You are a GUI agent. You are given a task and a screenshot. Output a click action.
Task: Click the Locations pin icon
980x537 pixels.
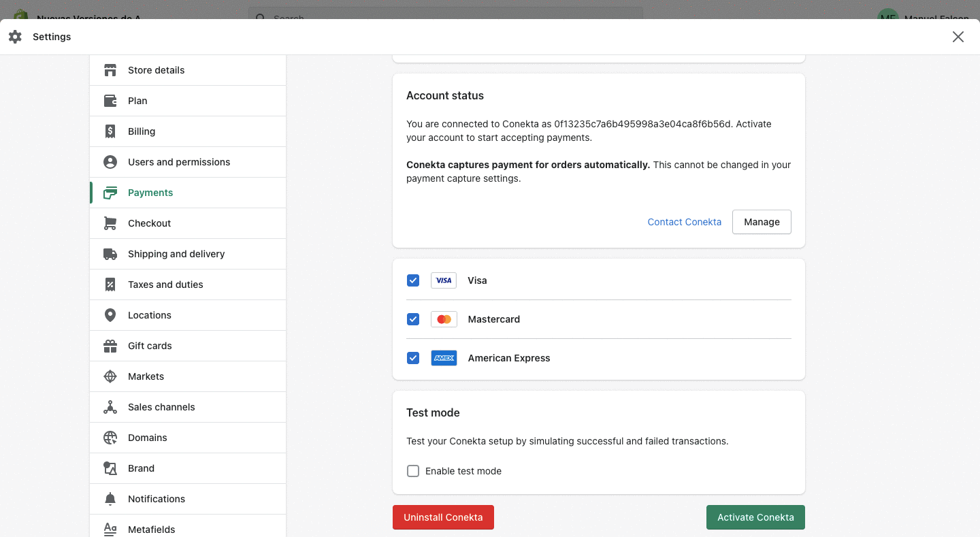(110, 315)
